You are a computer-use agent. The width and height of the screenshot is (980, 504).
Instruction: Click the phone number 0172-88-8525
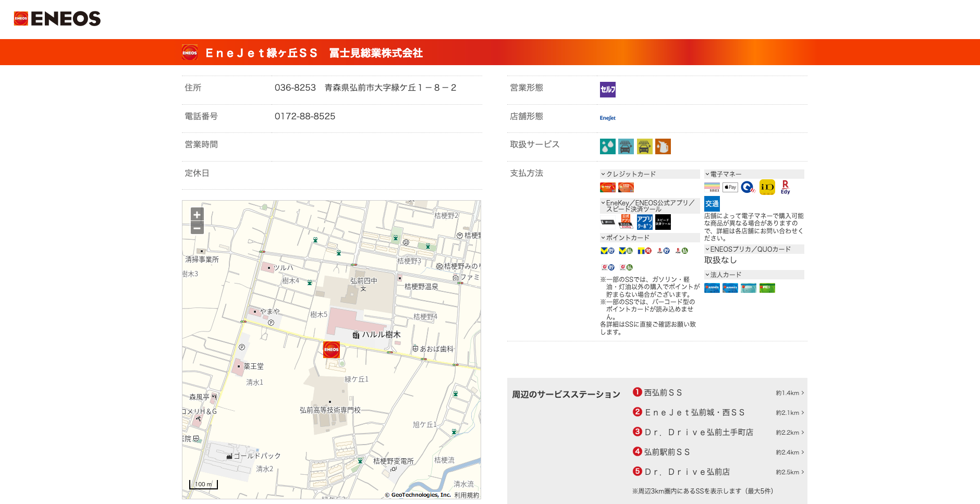coord(305,116)
